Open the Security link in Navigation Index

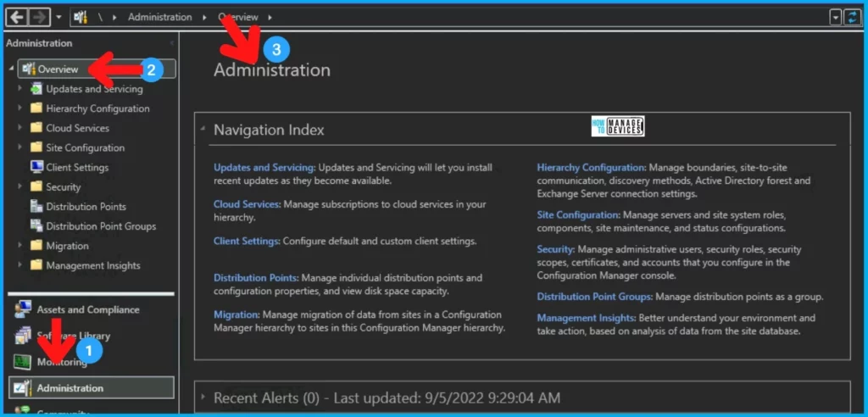556,249
